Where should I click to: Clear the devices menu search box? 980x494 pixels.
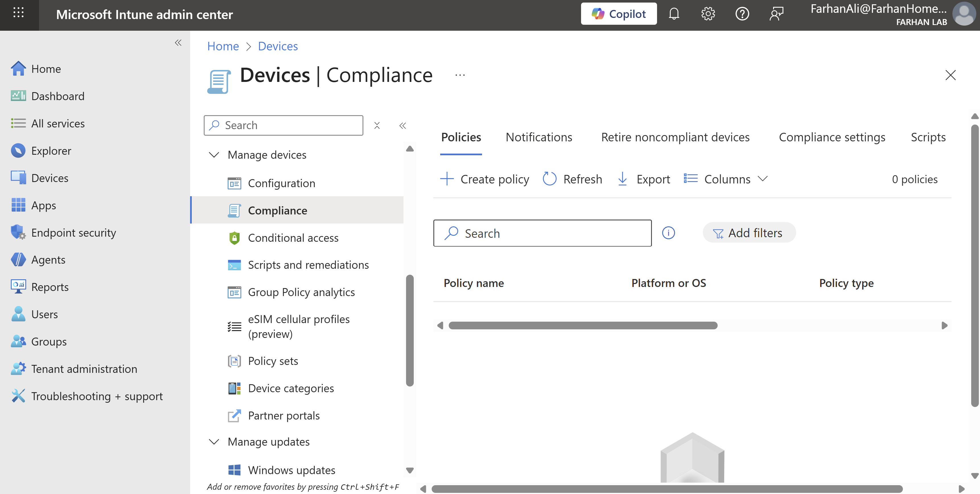tap(377, 125)
